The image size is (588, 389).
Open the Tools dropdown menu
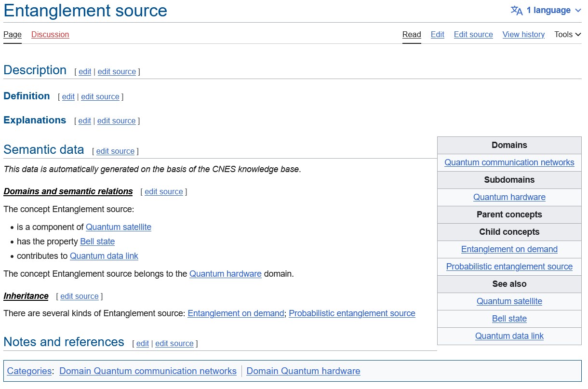[567, 35]
